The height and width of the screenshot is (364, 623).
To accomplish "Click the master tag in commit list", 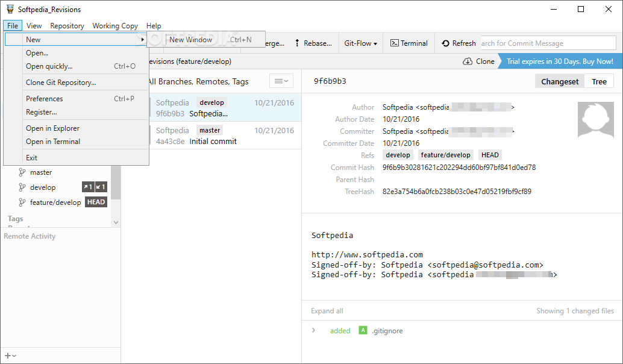I will (x=210, y=130).
